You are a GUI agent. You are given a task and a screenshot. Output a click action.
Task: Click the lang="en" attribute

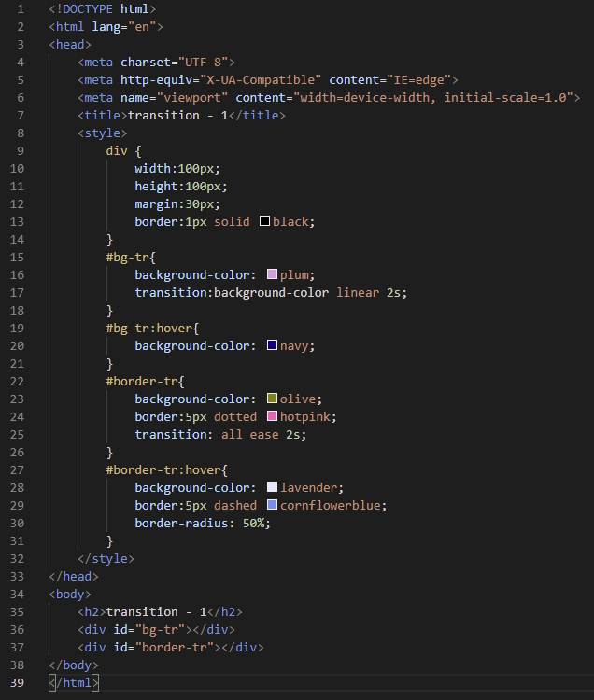[x=123, y=27]
